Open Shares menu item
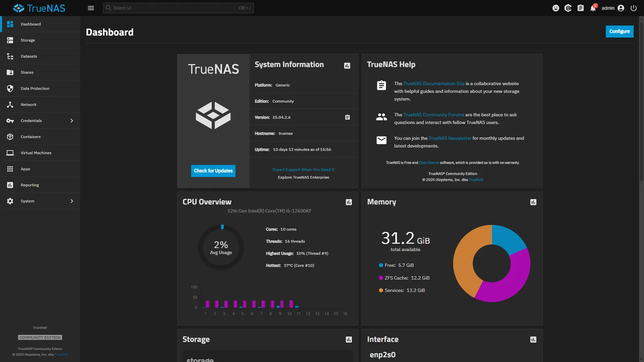644x362 pixels. [x=40, y=72]
